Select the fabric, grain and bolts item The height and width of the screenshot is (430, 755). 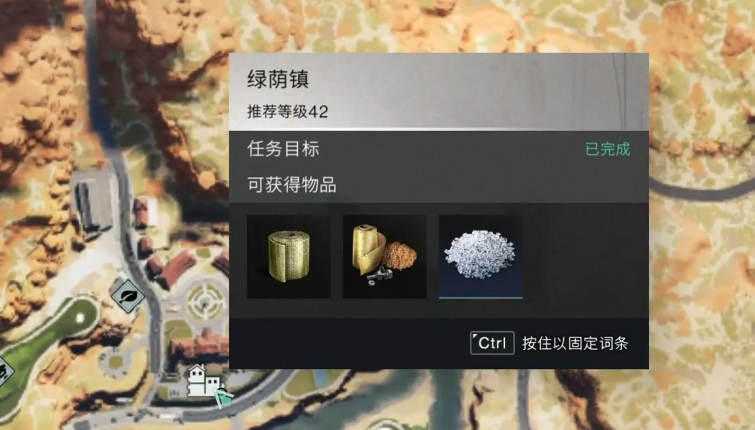click(384, 256)
